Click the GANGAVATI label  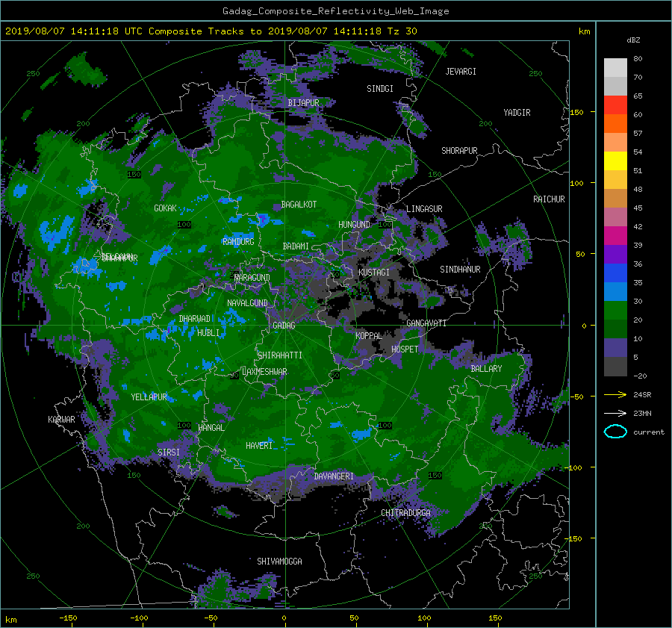(426, 323)
